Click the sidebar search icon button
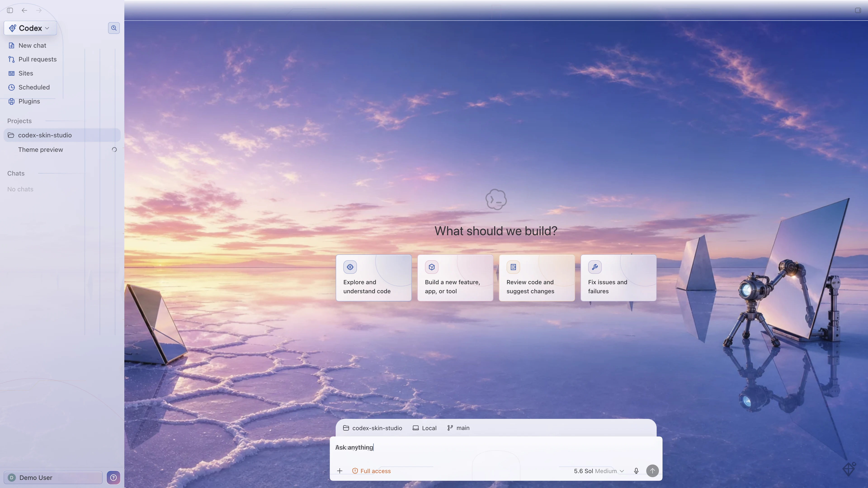This screenshot has width=868, height=488. point(114,28)
